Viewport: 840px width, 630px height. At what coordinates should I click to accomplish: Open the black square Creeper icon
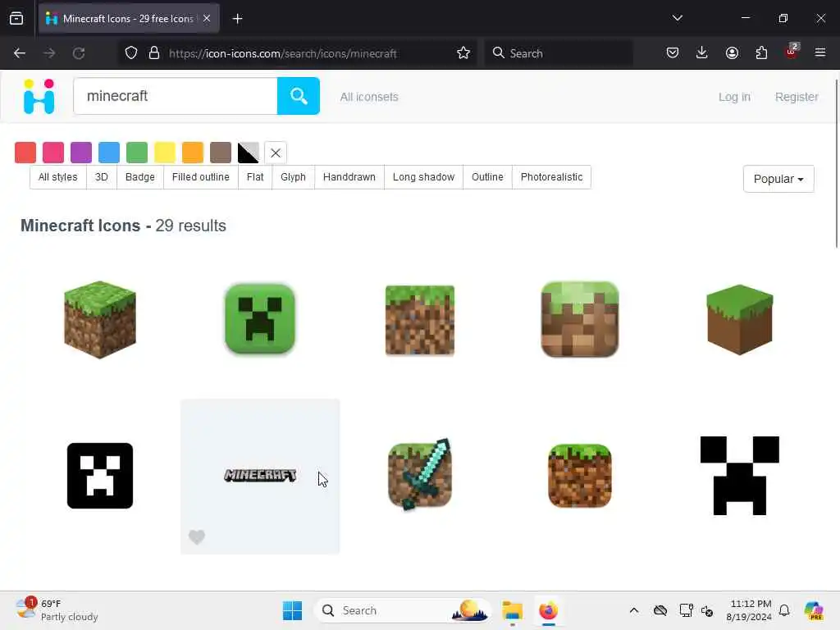tap(99, 476)
